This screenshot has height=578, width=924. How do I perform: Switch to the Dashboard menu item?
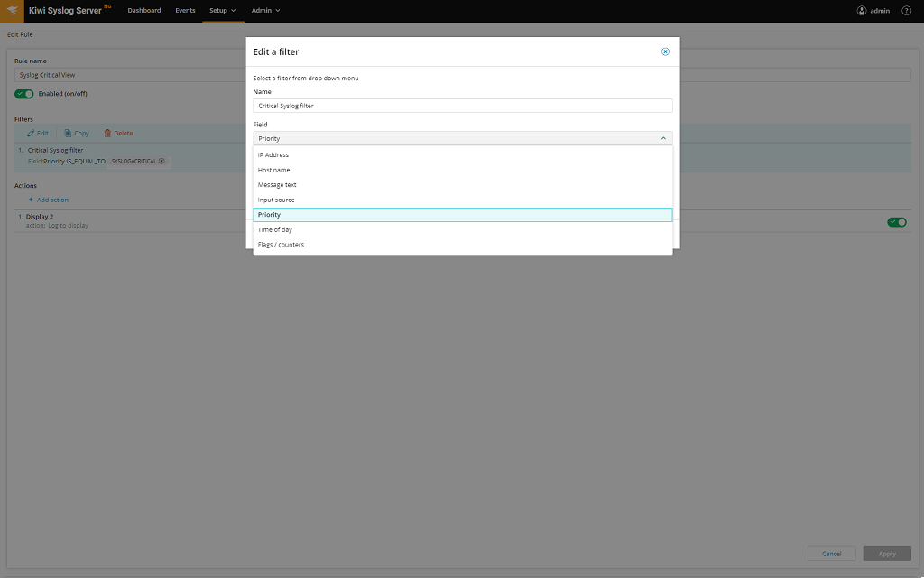coord(144,10)
